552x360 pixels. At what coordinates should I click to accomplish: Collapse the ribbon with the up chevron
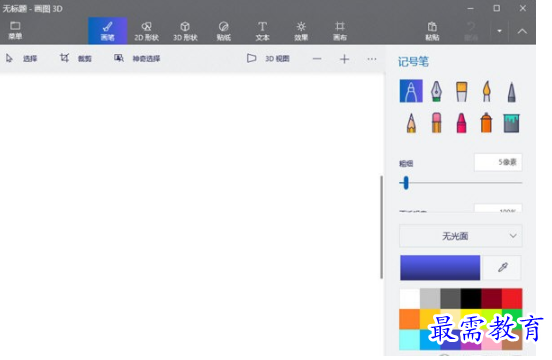point(522,31)
